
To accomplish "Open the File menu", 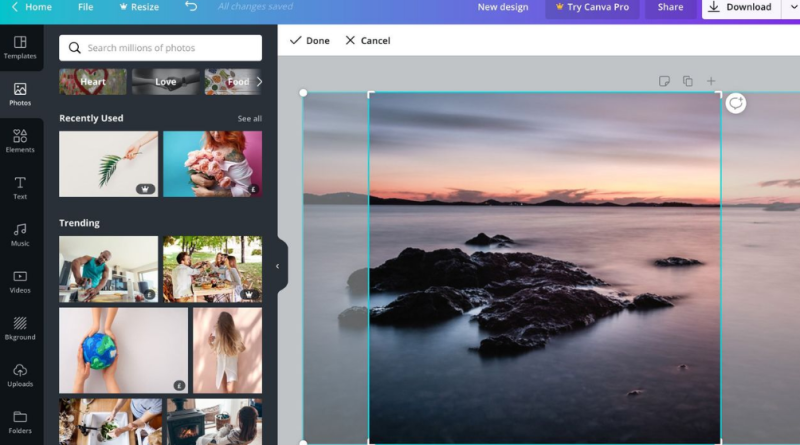I will pos(86,7).
